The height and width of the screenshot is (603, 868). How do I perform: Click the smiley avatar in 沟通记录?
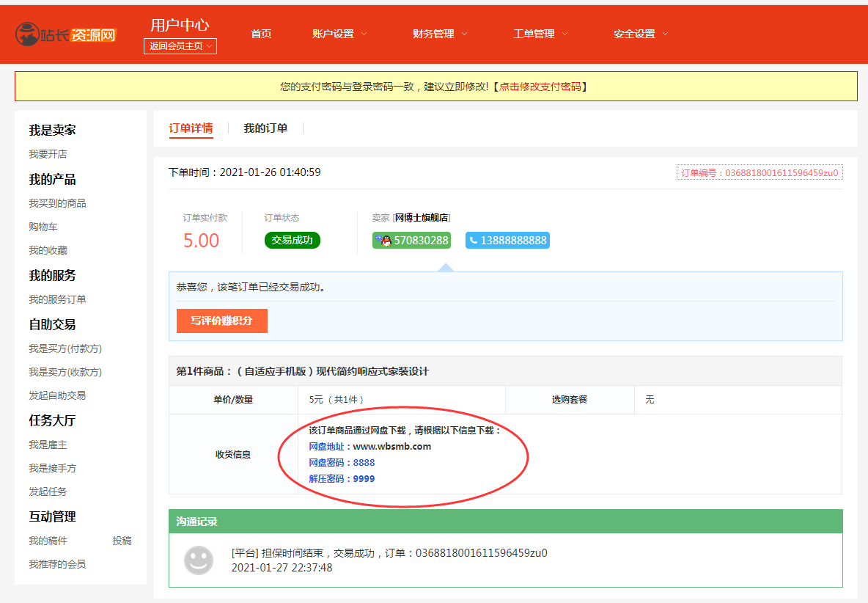tap(198, 560)
